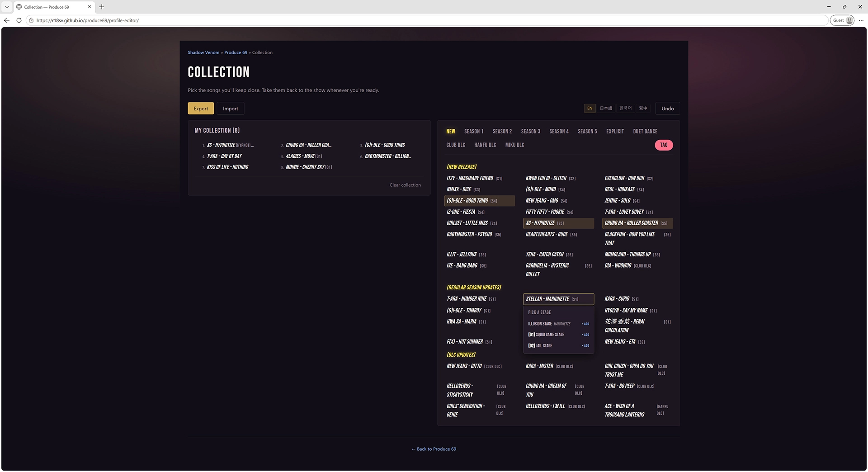Click collection item 4 T-ARA - Day by Day
The image size is (868, 472).
pos(224,156)
